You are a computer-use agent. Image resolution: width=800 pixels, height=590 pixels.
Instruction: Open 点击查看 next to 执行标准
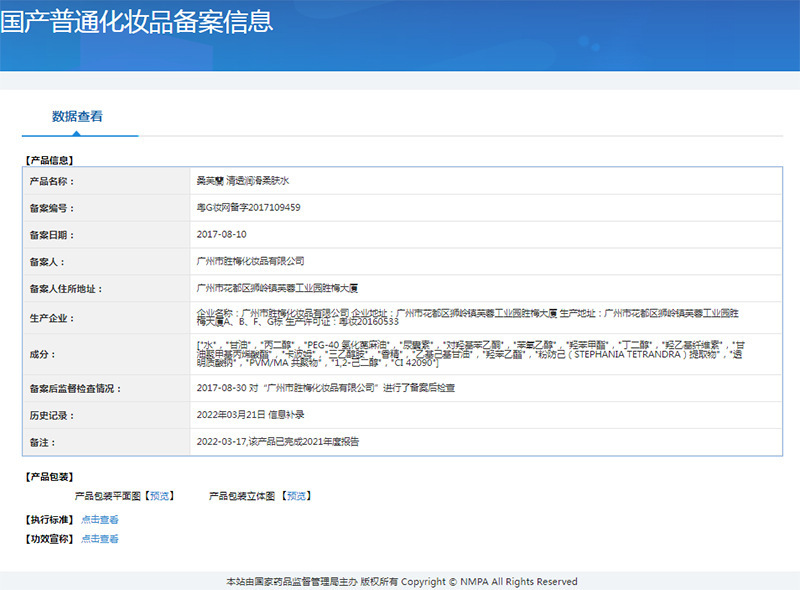[99, 520]
